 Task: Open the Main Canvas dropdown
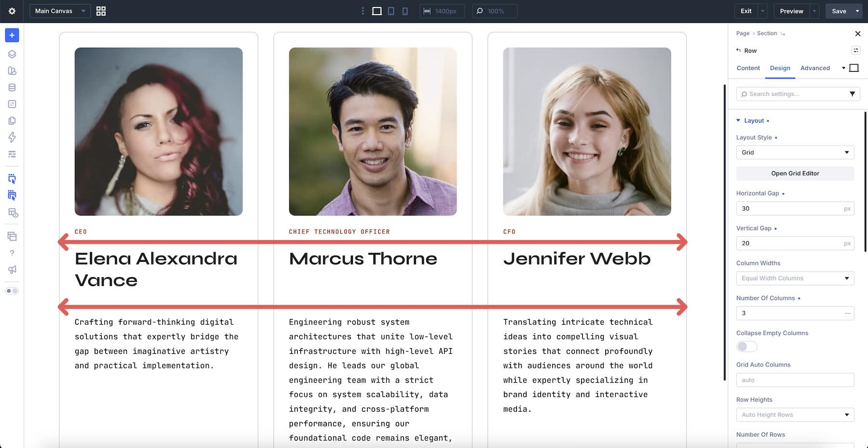click(x=60, y=11)
